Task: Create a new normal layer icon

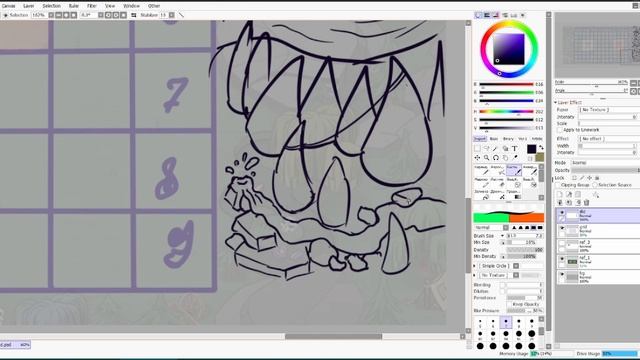Action: (560, 195)
